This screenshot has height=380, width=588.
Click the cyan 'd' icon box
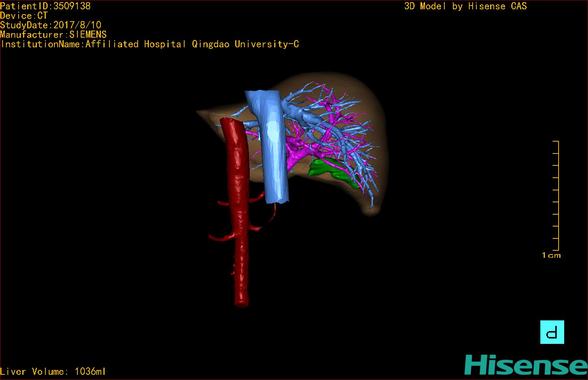coord(552,332)
